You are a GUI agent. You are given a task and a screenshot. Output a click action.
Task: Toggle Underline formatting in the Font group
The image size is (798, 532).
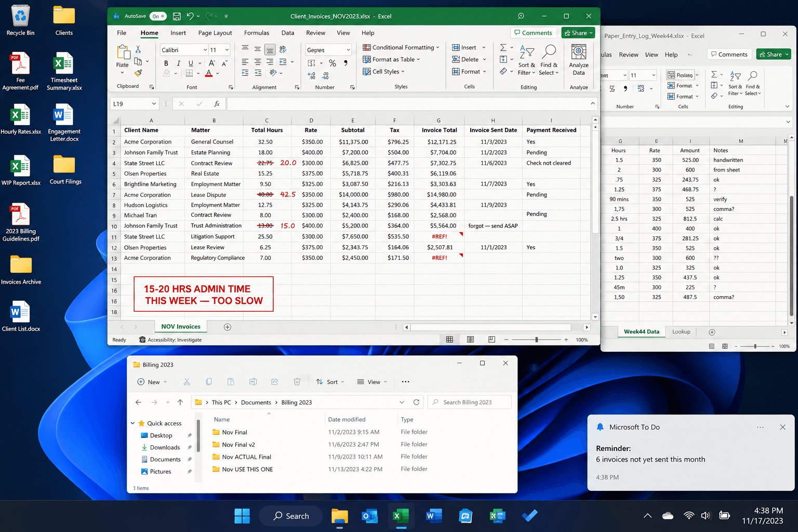[x=191, y=63]
